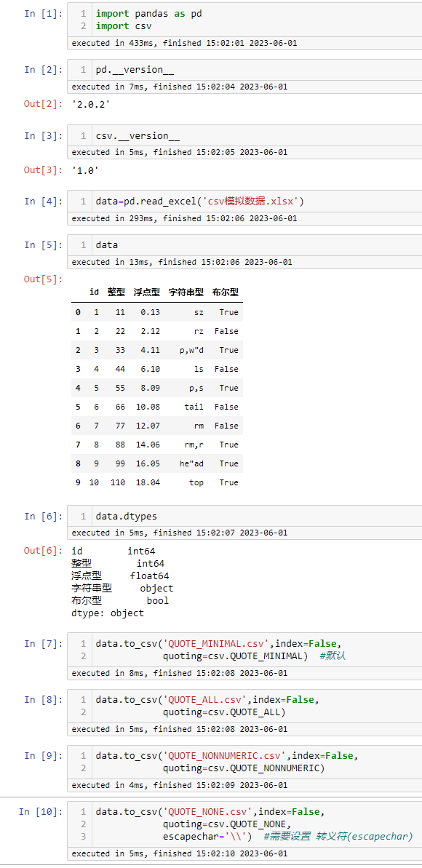Click the pd.read_excel code cell
The height and width of the screenshot is (868, 422).
click(244, 202)
